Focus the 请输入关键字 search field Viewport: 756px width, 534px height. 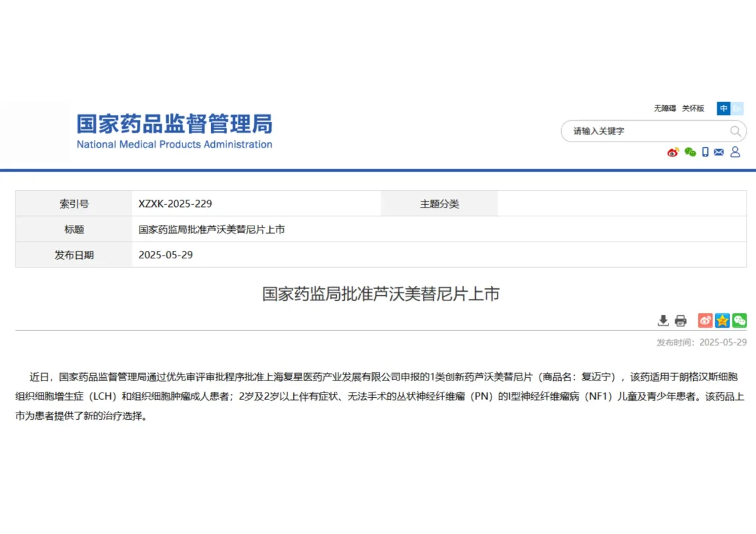644,131
